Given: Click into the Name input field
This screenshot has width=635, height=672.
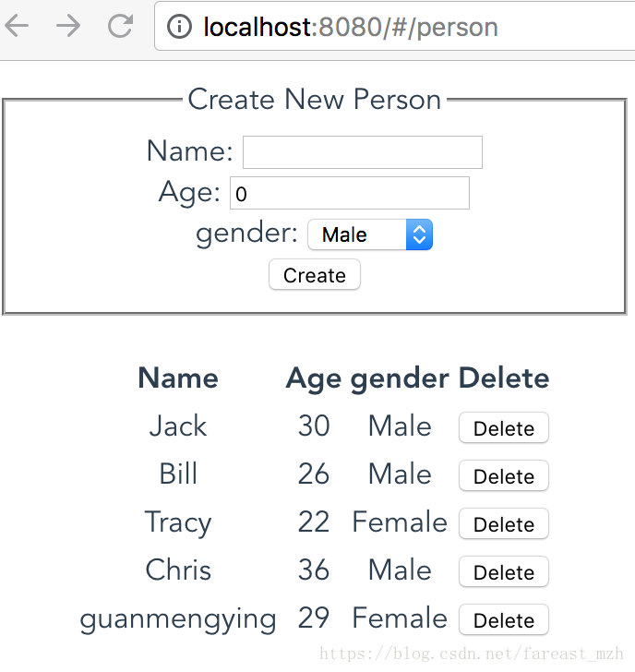Looking at the screenshot, I should (x=363, y=152).
